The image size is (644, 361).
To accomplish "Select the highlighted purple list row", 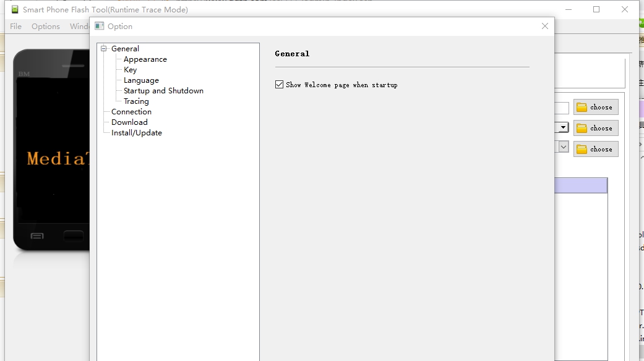I will (580, 185).
